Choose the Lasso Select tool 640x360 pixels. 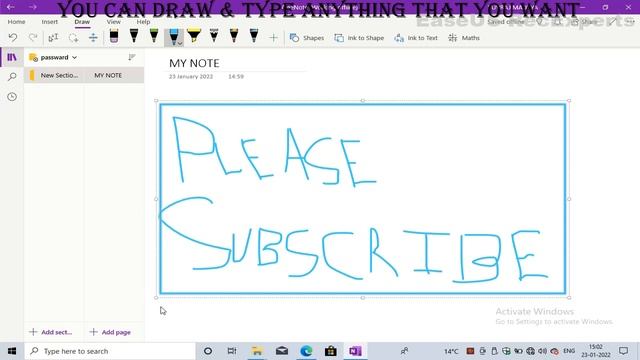coord(73,38)
